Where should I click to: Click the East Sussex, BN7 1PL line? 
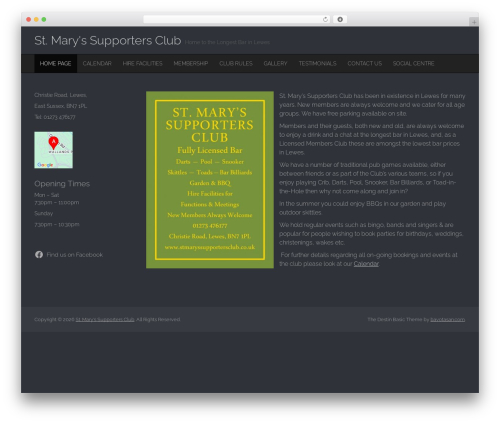(60, 106)
